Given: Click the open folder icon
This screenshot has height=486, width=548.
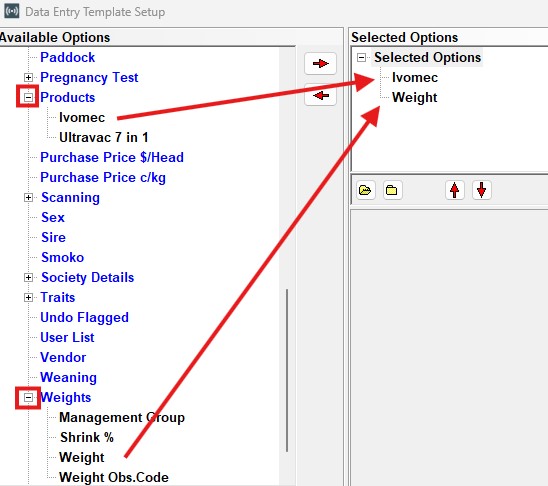Looking at the screenshot, I should point(366,190).
